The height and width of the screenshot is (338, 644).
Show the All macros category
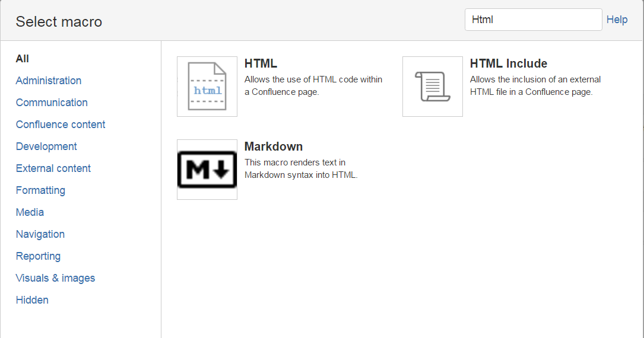[x=22, y=59]
